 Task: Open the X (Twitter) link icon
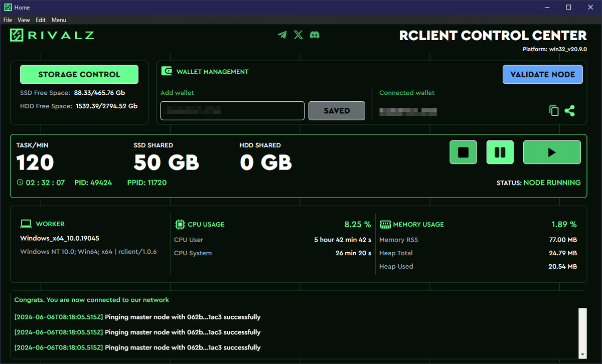click(298, 35)
